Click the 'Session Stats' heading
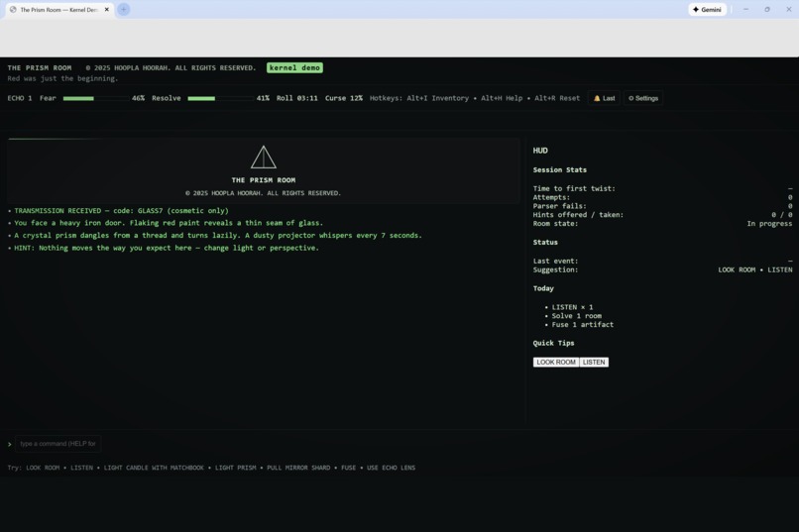Image resolution: width=799 pixels, height=532 pixels. tap(559, 170)
